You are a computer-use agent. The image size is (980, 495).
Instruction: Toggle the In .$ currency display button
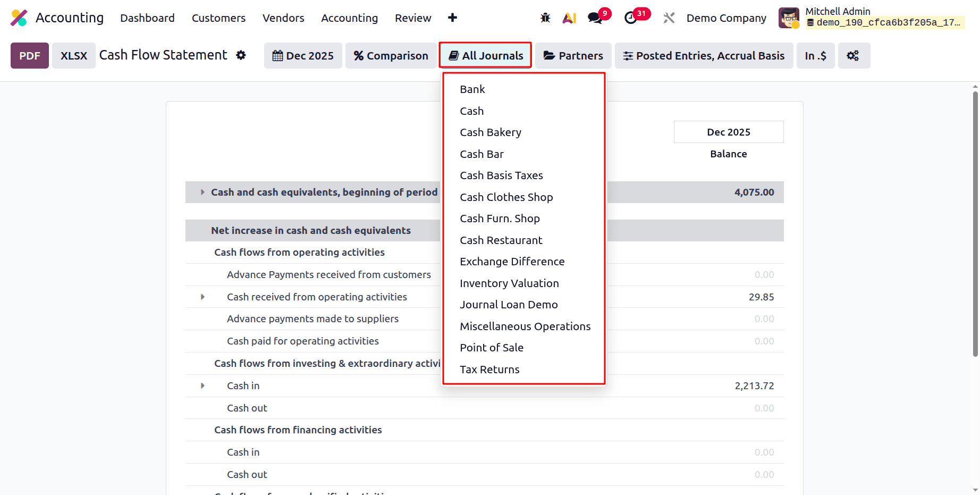(x=815, y=55)
